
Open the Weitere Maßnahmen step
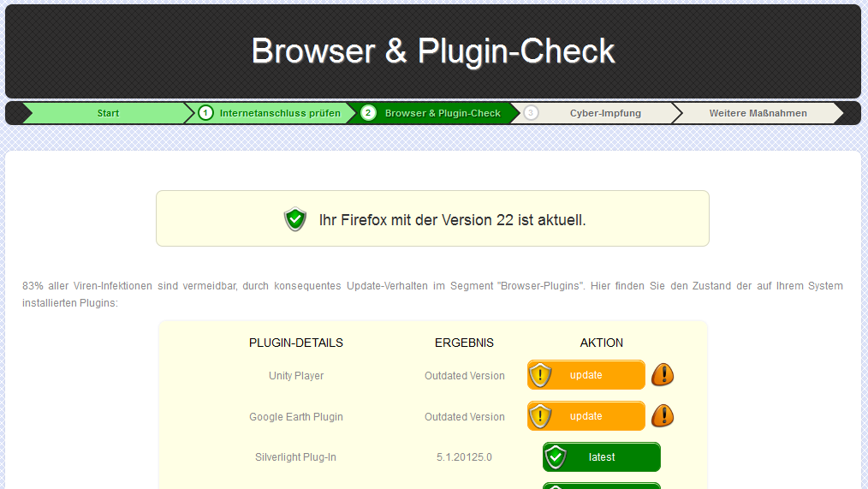758,113
